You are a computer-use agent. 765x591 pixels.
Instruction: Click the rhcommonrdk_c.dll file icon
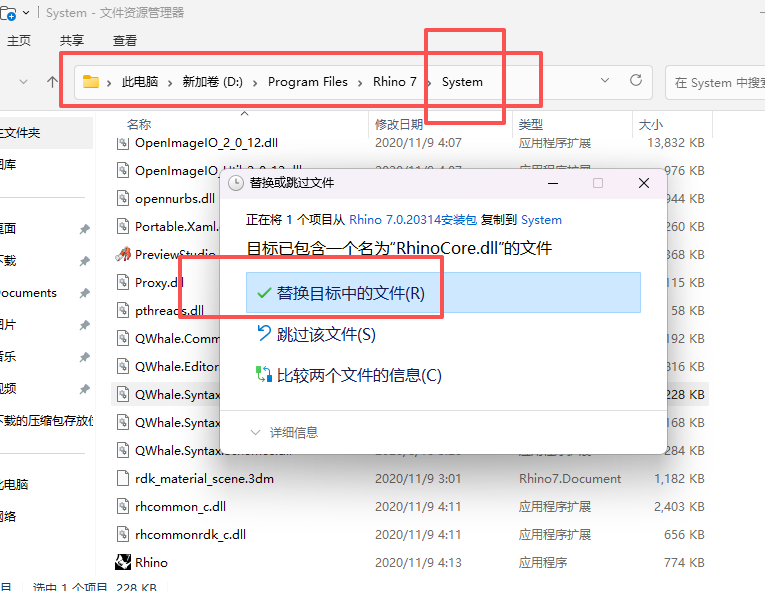(x=123, y=534)
